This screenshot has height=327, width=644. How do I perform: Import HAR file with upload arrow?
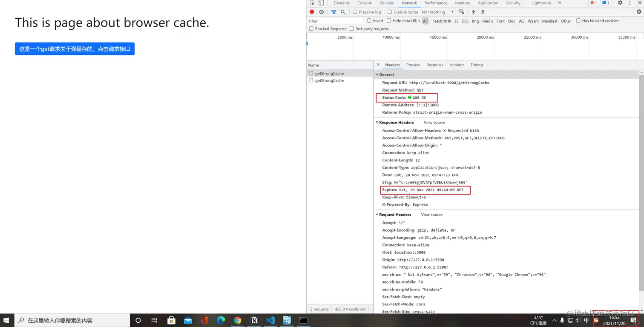point(473,12)
